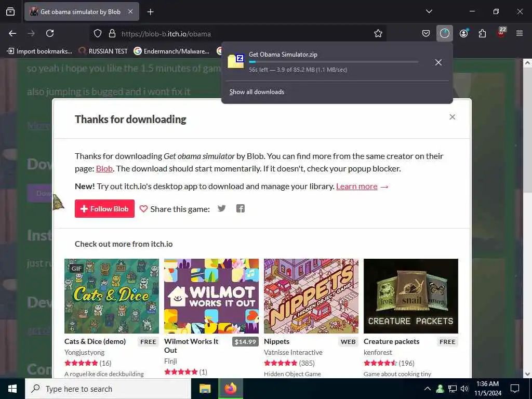Screen dimensions: 532x399
Task: Click the scrollbar up arrow
Action: pos(527,63)
